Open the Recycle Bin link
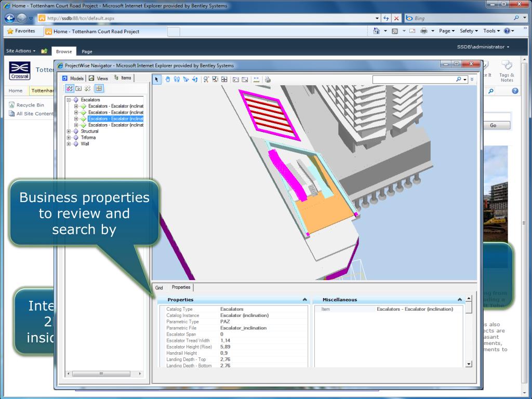The image size is (532, 399). tap(30, 105)
